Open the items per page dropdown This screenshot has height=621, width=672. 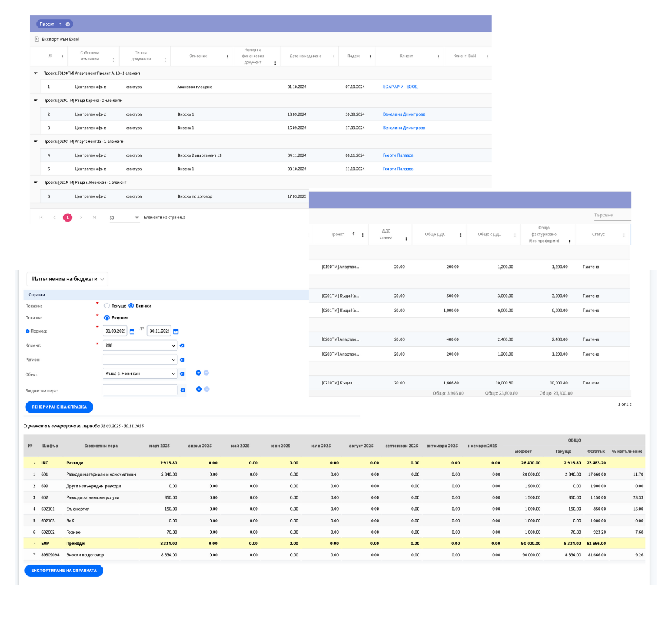(x=137, y=218)
